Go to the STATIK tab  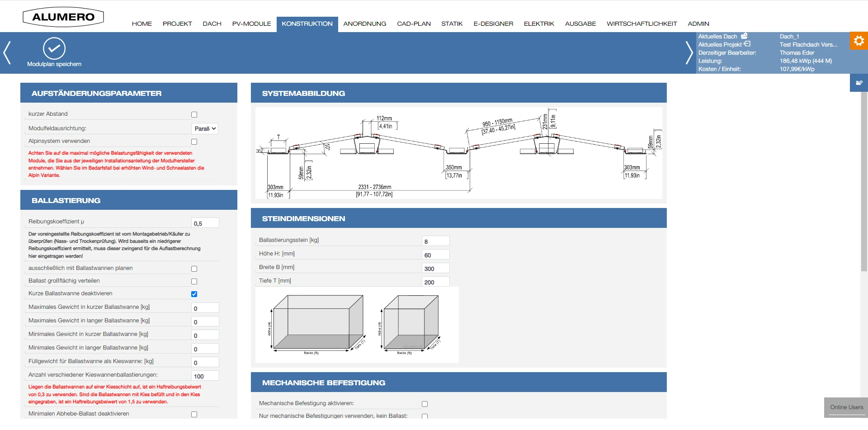(x=452, y=24)
